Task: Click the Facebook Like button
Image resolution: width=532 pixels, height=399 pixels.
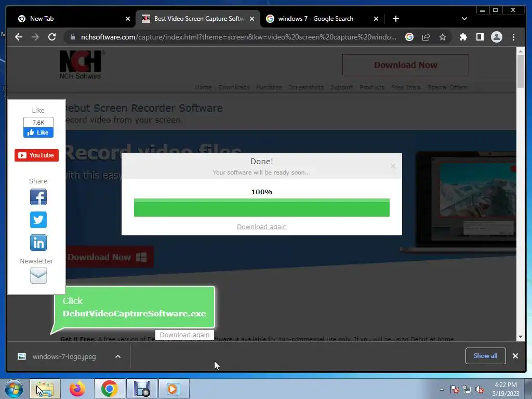Action: (38, 132)
